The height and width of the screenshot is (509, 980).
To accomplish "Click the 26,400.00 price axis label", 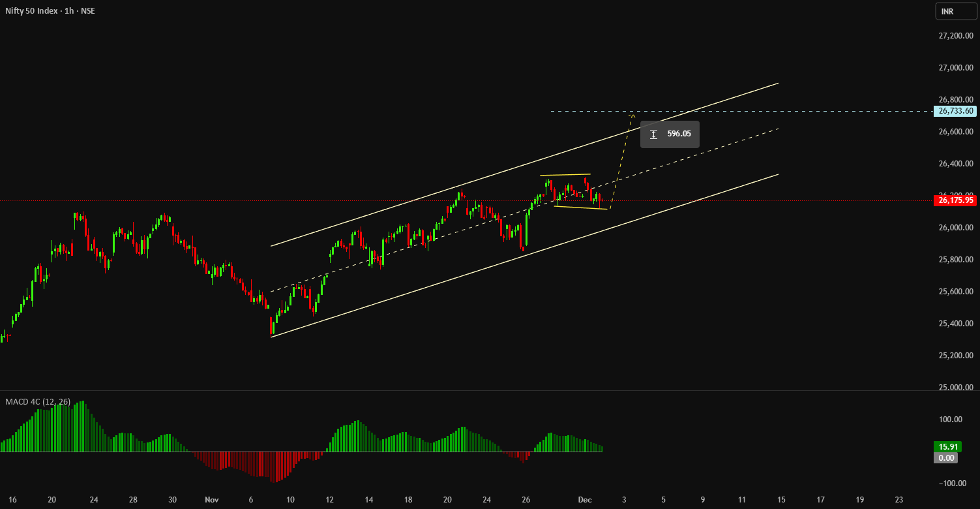I will [955, 164].
